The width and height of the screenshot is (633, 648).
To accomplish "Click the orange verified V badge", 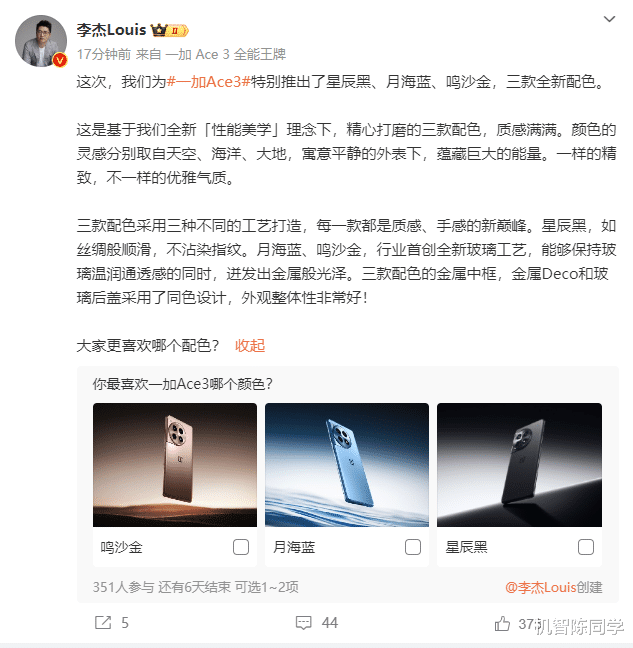I will coord(60,60).
